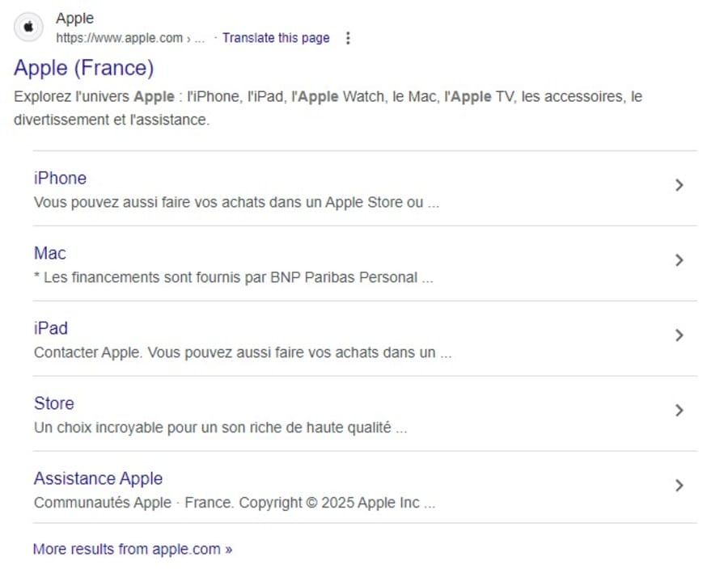The image size is (728, 569).
Task: Open the Mac sitelink
Action: coord(49,253)
